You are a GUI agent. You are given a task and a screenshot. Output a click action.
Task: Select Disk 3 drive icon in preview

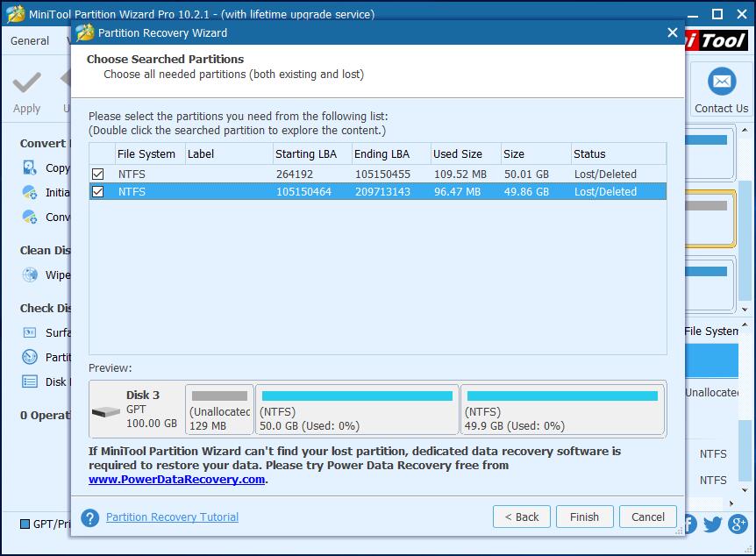click(x=107, y=410)
